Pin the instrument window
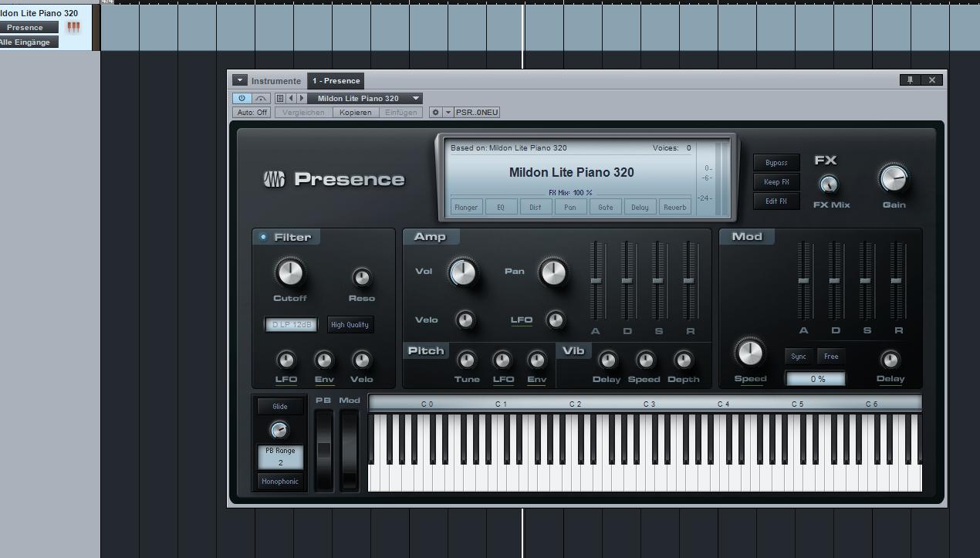The height and width of the screenshot is (558, 980). pyautogui.click(x=910, y=79)
